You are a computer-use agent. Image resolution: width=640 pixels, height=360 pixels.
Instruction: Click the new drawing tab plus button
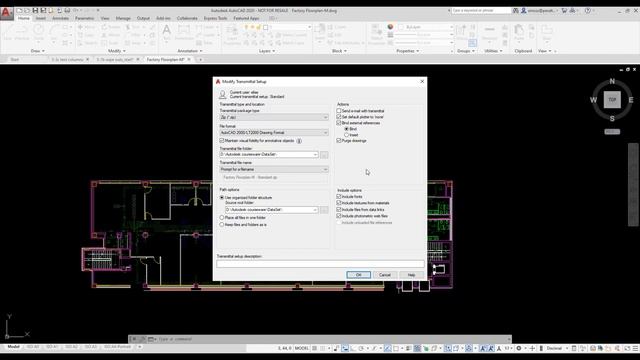click(x=200, y=60)
